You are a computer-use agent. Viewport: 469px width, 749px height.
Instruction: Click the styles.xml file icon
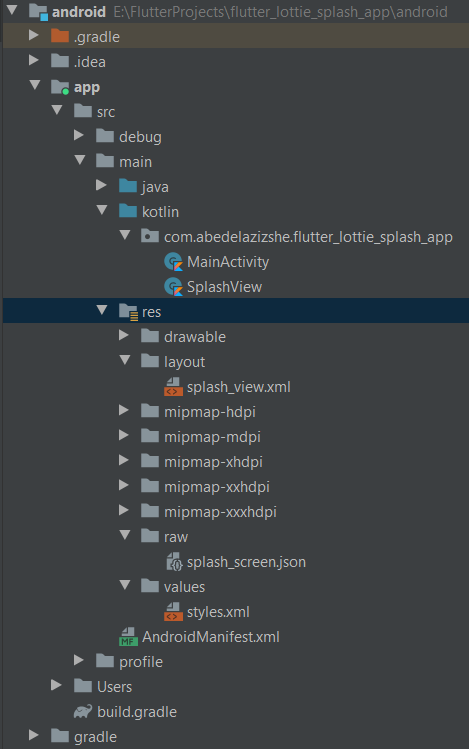[x=173, y=612]
